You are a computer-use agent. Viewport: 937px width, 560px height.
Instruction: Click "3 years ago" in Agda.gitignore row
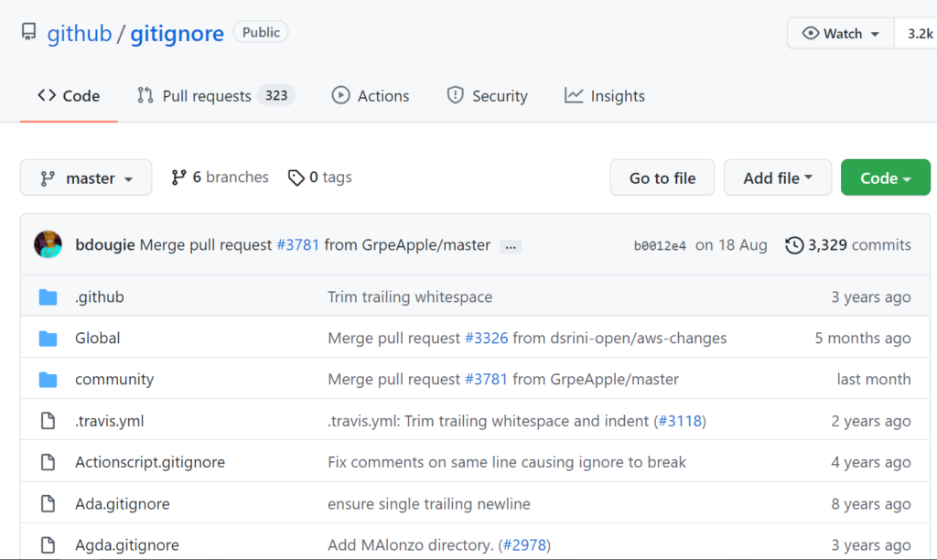pyautogui.click(x=871, y=545)
